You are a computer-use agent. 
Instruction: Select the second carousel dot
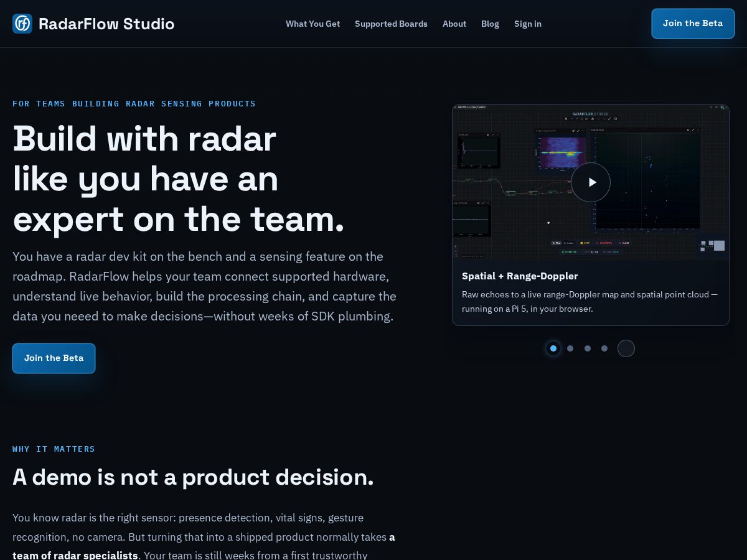[x=570, y=348]
